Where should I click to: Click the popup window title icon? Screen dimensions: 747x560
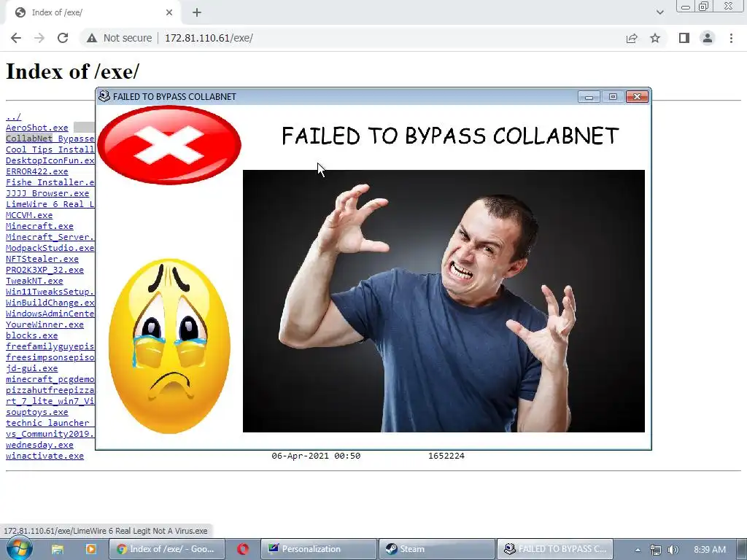click(104, 96)
